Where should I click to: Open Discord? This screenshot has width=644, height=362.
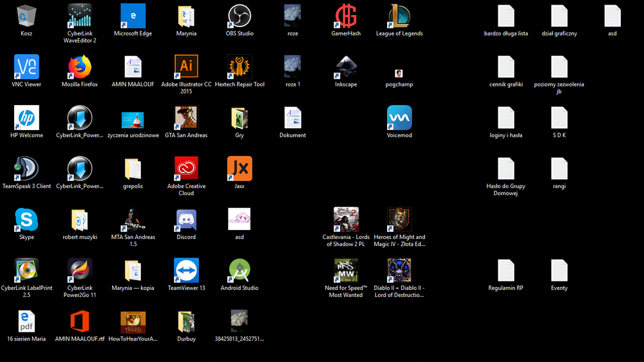click(x=186, y=220)
